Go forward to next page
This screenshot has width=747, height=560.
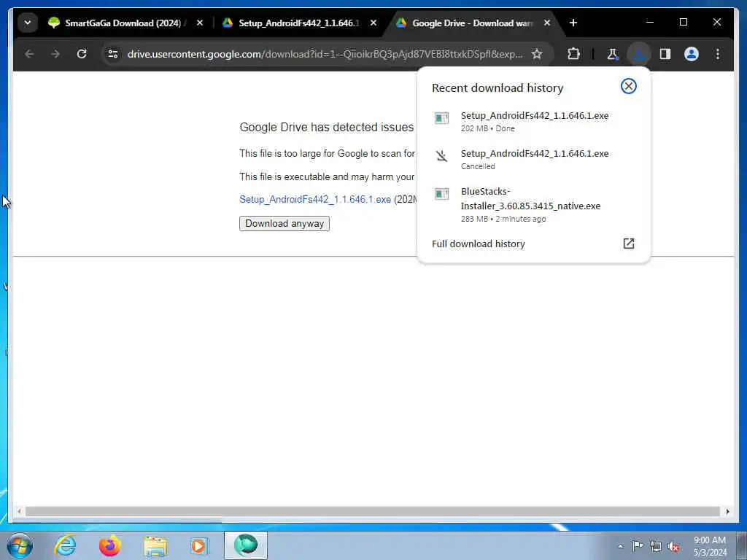tap(55, 54)
